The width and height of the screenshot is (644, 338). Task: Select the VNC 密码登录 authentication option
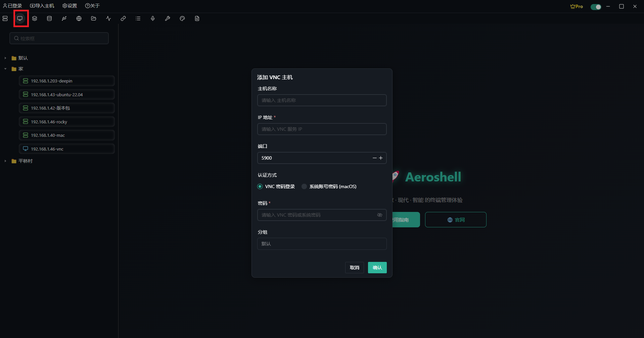(x=260, y=186)
